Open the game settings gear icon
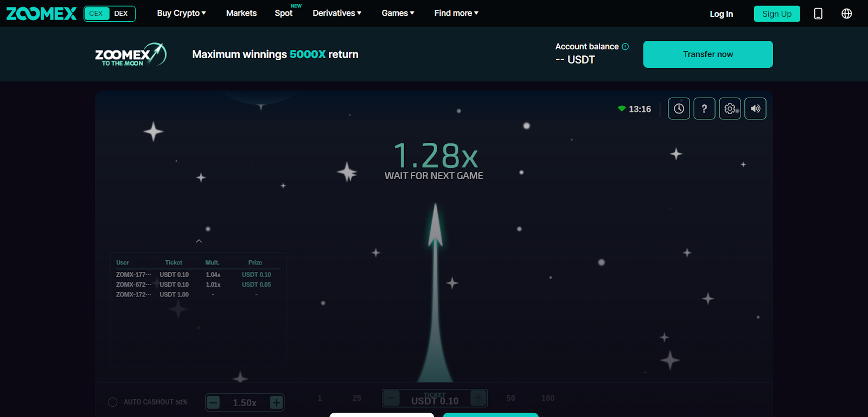 point(730,109)
